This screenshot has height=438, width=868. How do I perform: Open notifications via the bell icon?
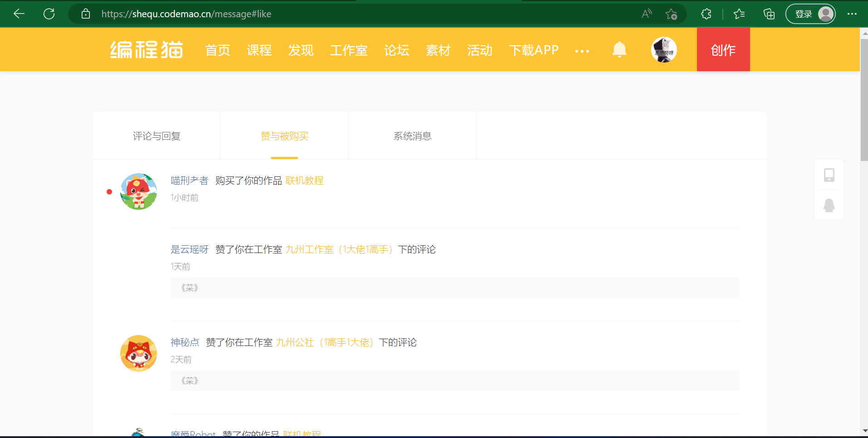[619, 49]
